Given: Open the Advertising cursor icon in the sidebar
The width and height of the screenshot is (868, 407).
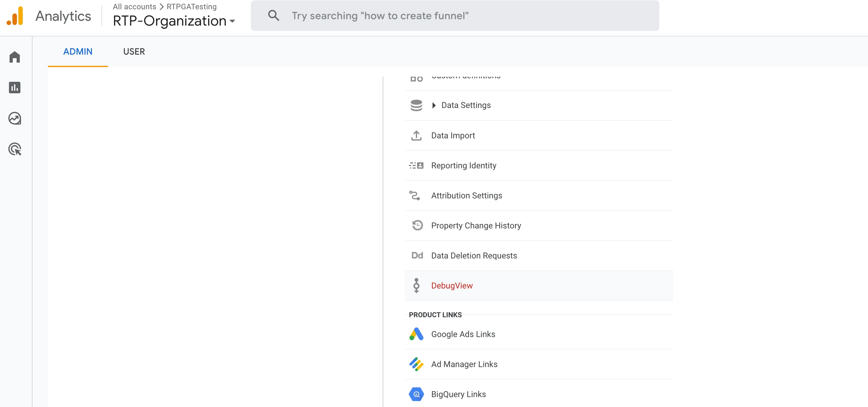Looking at the screenshot, I should [x=14, y=149].
